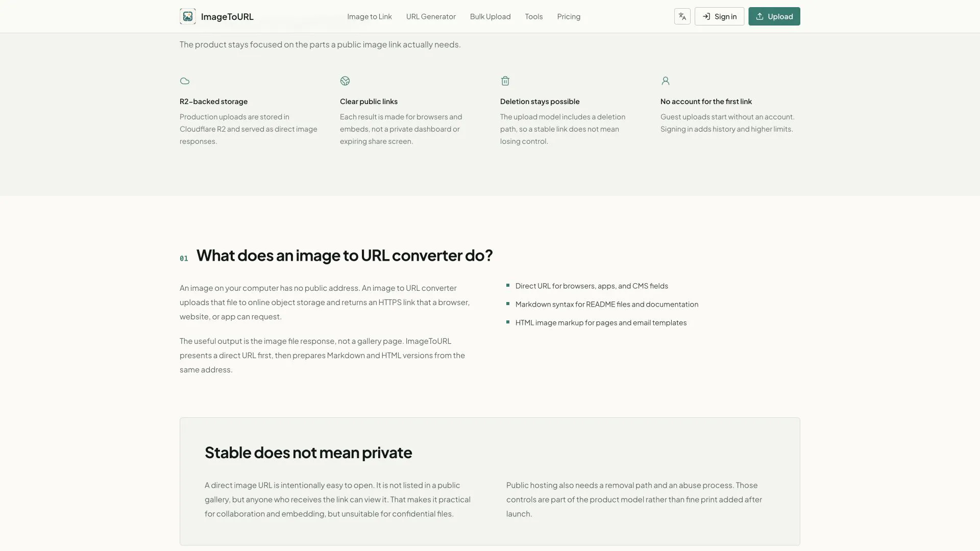This screenshot has height=551, width=980.
Task: Click the trash icon above Deletion stays possible
Action: coord(505,81)
